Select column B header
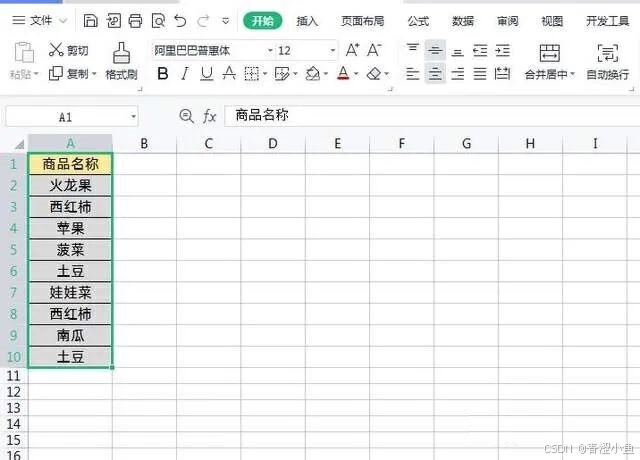The image size is (640, 460). 144,144
